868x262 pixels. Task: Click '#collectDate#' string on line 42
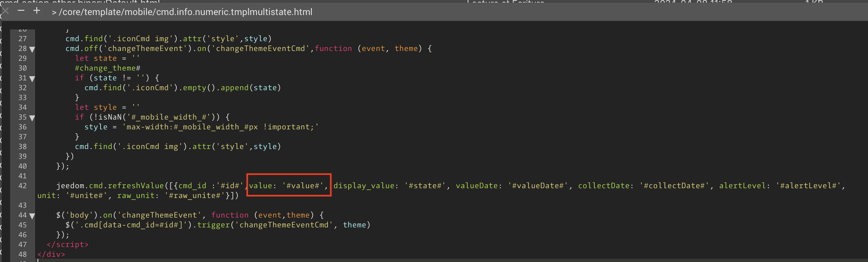point(674,186)
